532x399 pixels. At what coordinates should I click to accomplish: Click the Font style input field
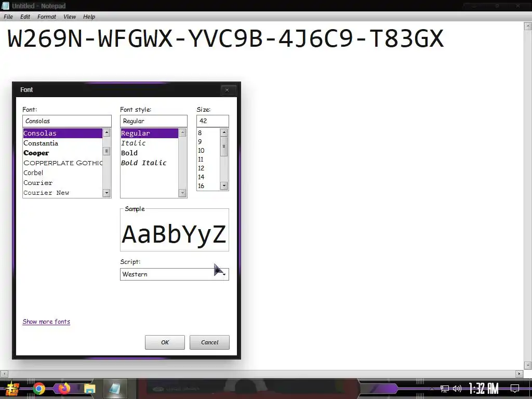click(x=153, y=121)
